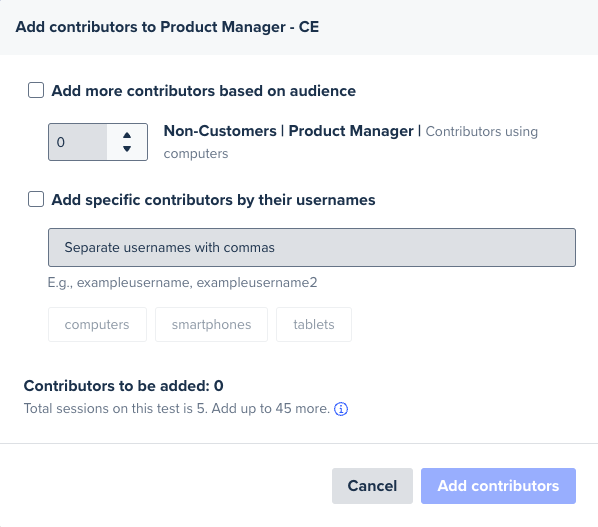598x527 pixels.
Task: Select the smartphones device option
Action: 211,325
